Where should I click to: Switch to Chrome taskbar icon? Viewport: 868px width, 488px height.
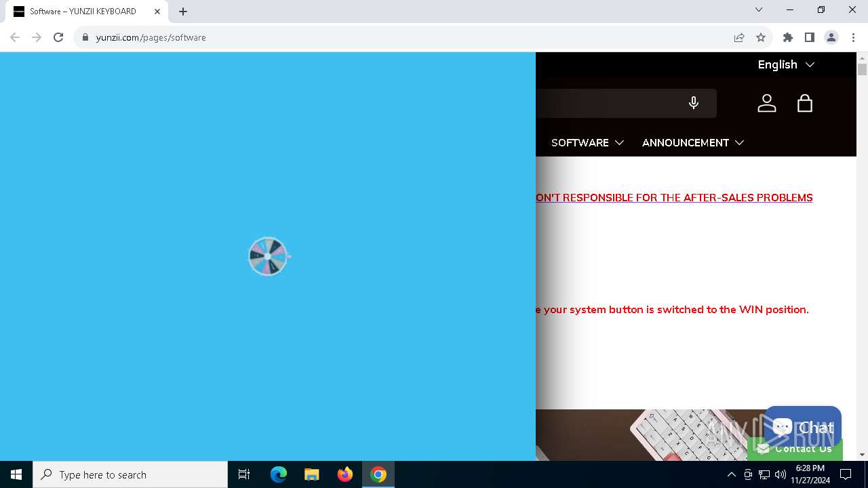[x=378, y=474]
